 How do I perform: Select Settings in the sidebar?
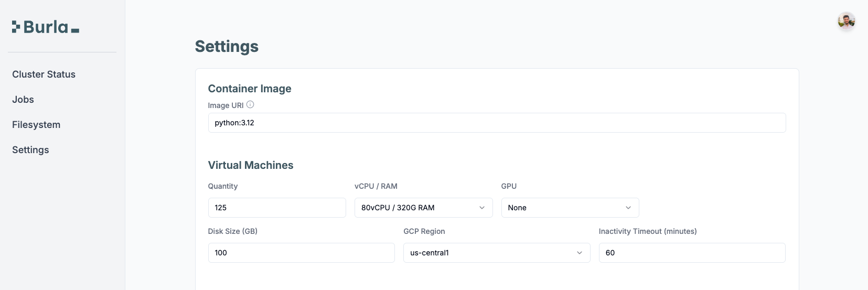[30, 150]
